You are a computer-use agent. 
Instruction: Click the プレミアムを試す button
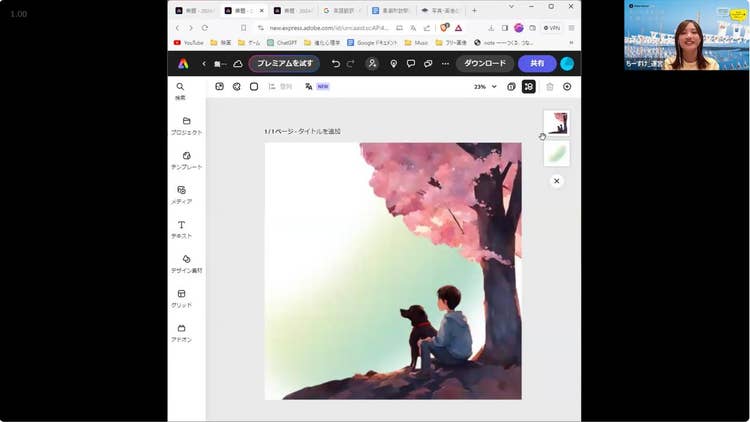[284, 64]
